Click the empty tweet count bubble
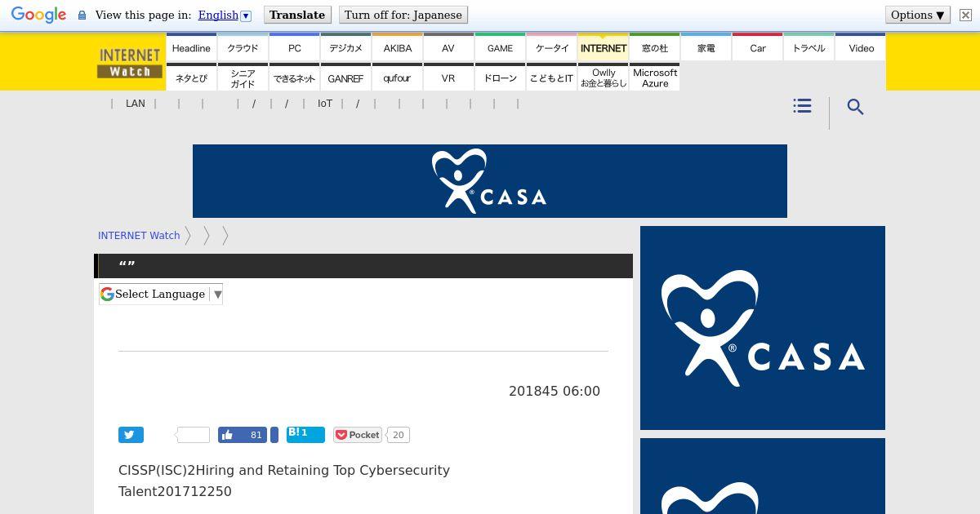The width and height of the screenshot is (980, 514). 194,435
